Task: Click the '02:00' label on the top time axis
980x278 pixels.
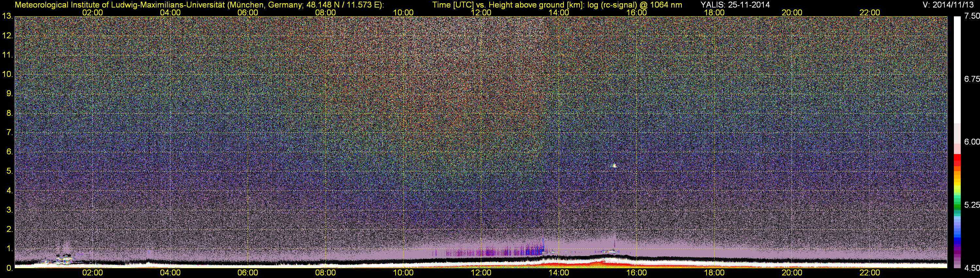Action: click(x=92, y=12)
